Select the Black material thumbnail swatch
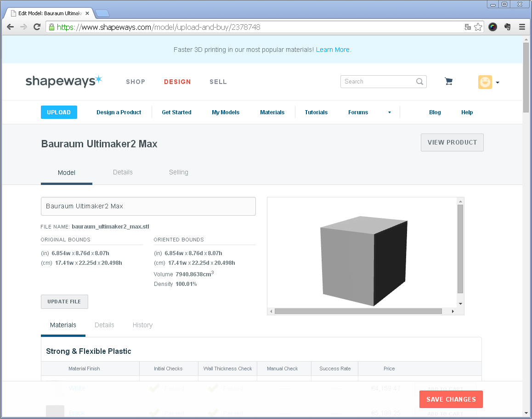Image resolution: width=532 pixels, height=419 pixels. [55, 412]
